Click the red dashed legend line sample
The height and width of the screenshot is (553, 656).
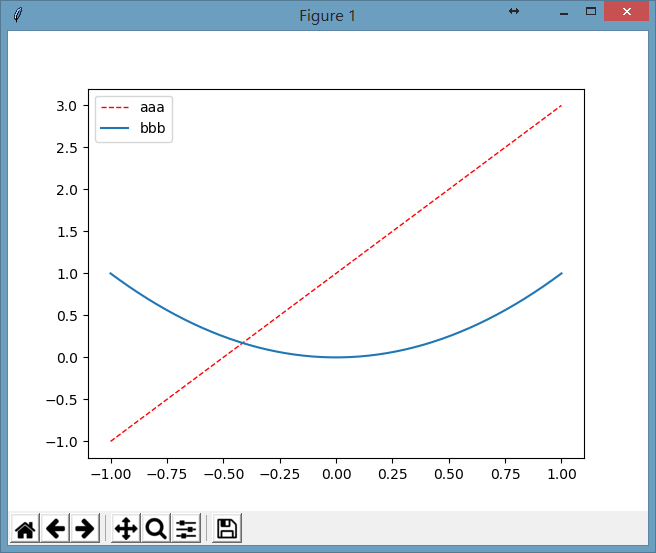pyautogui.click(x=115, y=108)
